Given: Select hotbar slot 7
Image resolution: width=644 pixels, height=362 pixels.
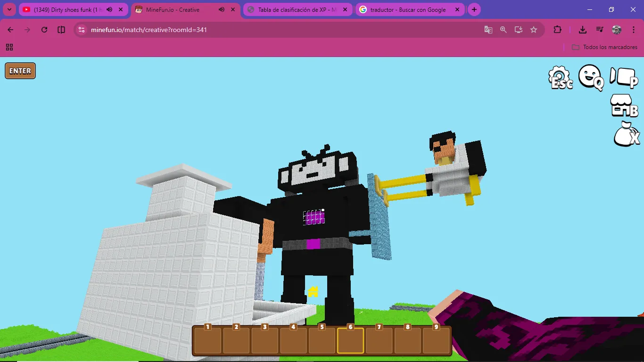Looking at the screenshot, I should pyautogui.click(x=379, y=340).
